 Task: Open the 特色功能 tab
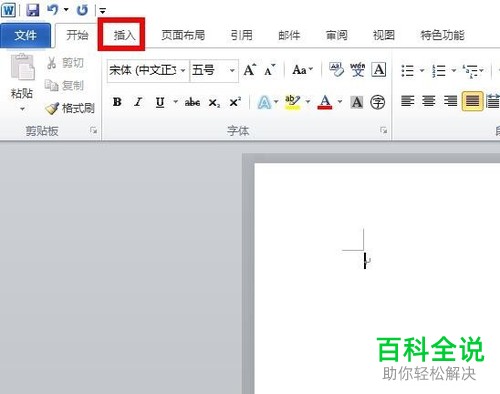coord(443,35)
